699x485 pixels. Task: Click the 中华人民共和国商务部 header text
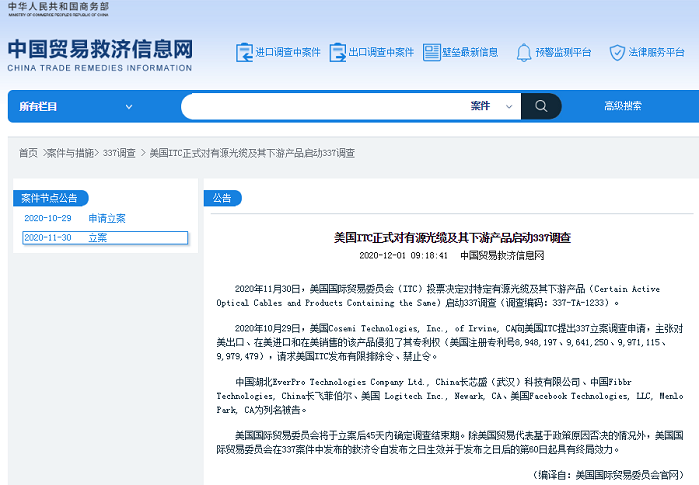58,7
